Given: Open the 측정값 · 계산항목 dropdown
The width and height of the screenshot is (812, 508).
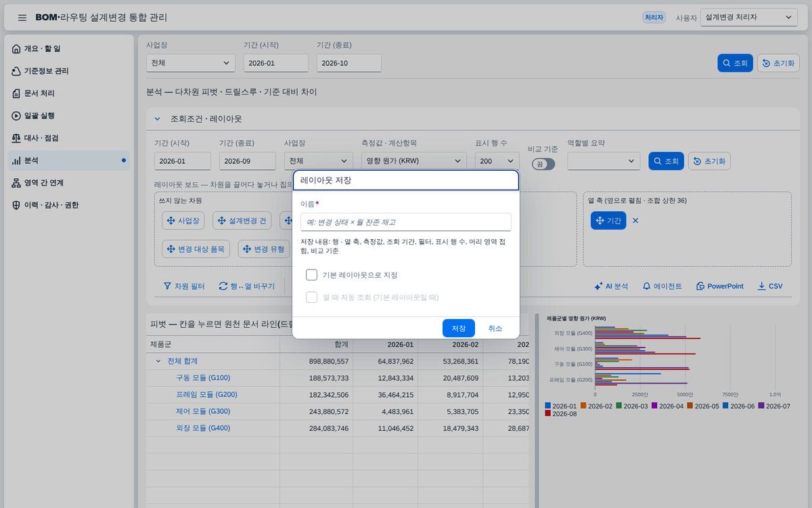Looking at the screenshot, I should pos(414,161).
